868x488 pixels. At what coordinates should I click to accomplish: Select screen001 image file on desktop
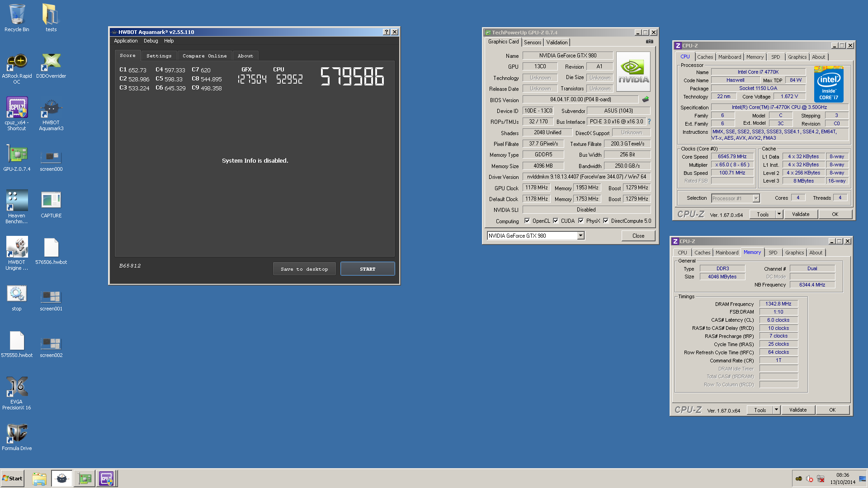coord(51,300)
